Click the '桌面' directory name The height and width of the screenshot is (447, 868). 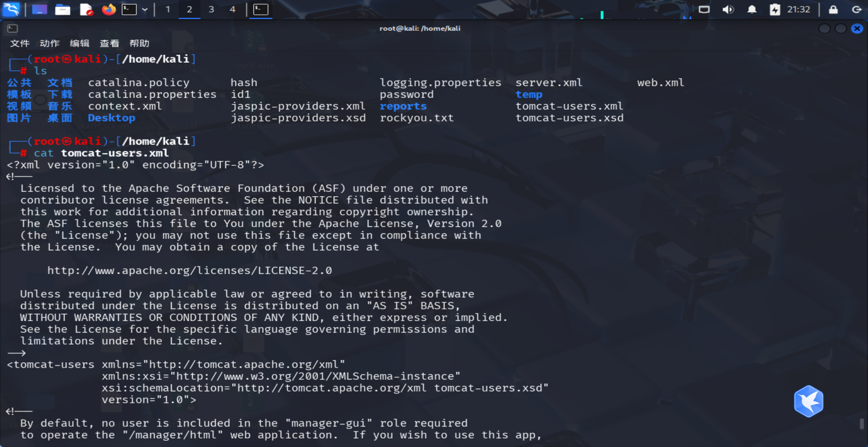coord(60,118)
